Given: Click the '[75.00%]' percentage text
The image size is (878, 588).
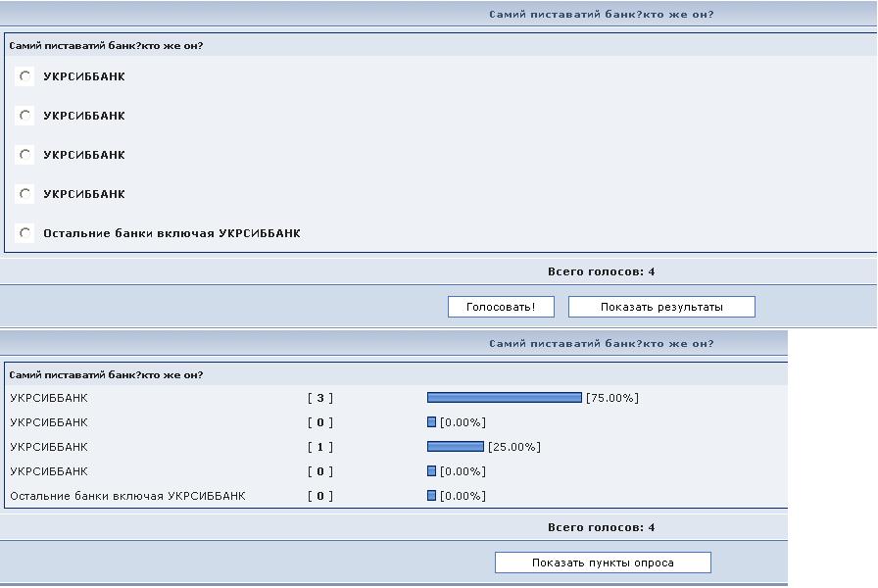Looking at the screenshot, I should point(612,398).
